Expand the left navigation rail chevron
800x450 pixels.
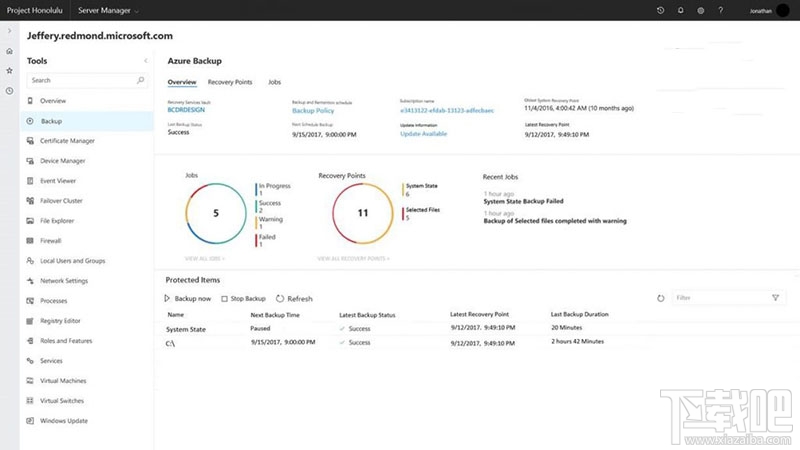click(x=9, y=31)
